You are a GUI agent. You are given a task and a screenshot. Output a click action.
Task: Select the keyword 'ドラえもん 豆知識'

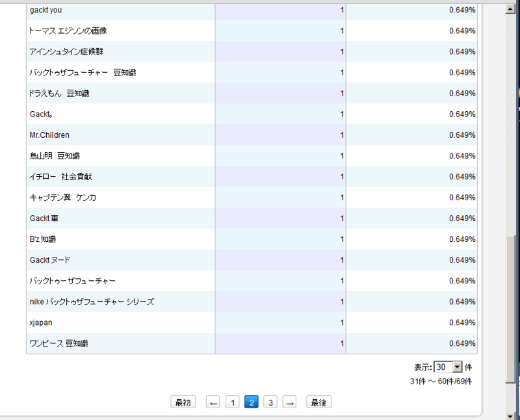(x=59, y=94)
